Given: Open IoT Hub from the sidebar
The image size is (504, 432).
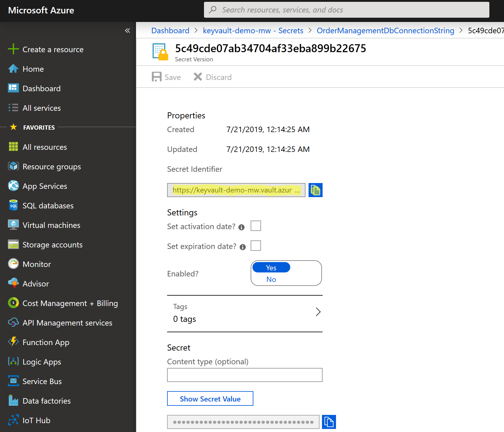Looking at the screenshot, I should click(x=36, y=420).
